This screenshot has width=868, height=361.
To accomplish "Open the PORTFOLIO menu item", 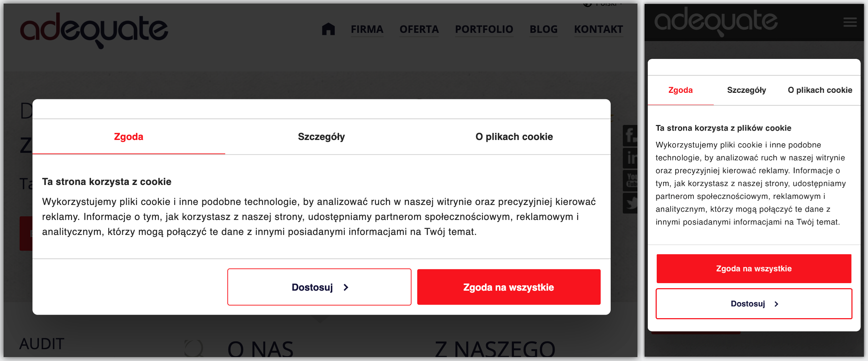I will (x=484, y=29).
